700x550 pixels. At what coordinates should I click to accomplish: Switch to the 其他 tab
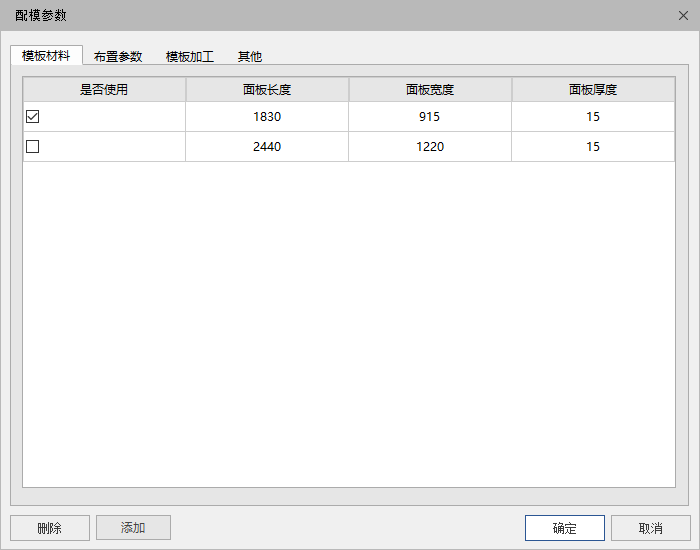tap(250, 57)
